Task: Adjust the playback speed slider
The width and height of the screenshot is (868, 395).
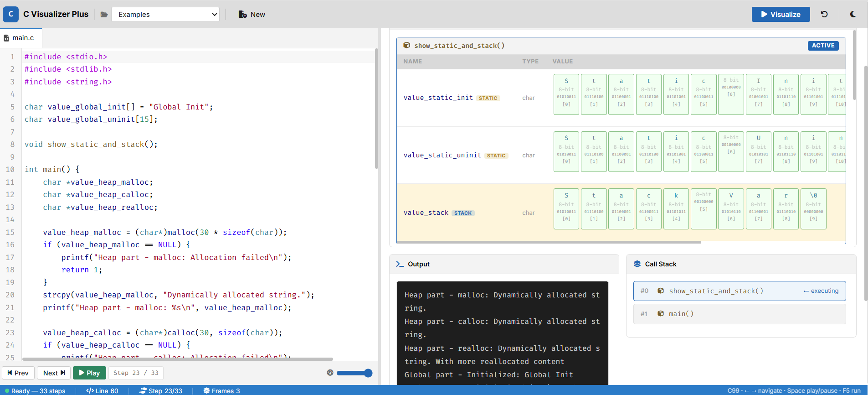Action: [354, 373]
